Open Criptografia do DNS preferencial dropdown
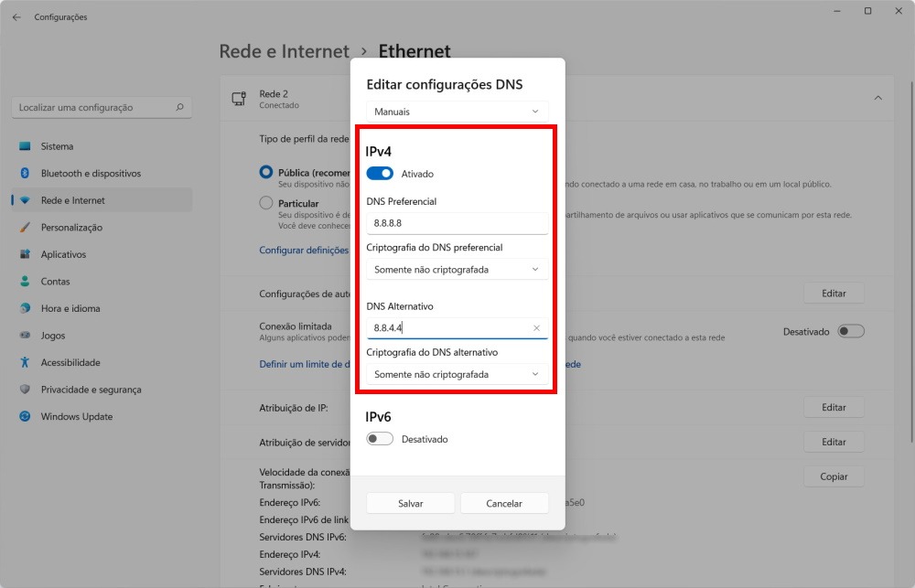The image size is (915, 588). click(457, 270)
